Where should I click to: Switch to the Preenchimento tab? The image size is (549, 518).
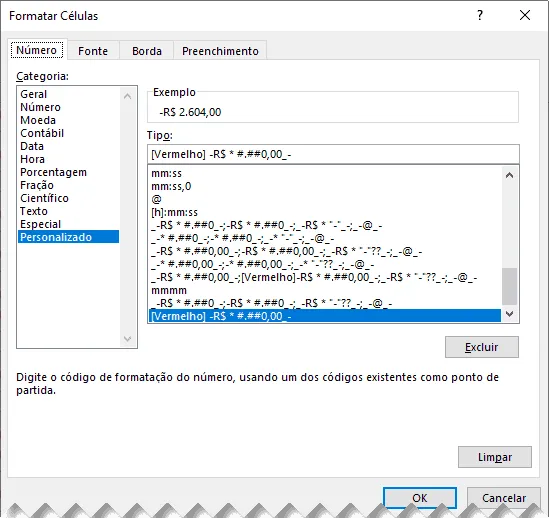click(x=220, y=51)
